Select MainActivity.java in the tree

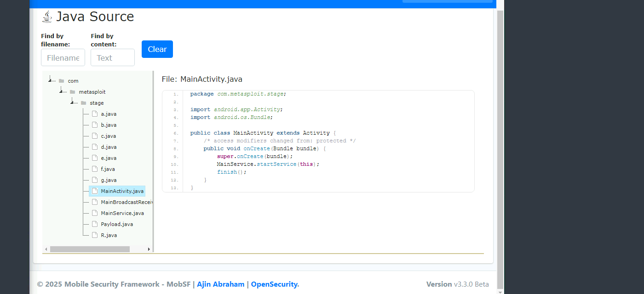pyautogui.click(x=122, y=191)
